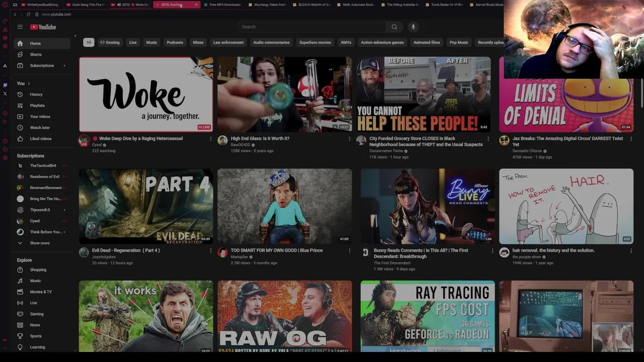Open Subscriptions in the sidebar
644x362 pixels.
tap(43, 65)
